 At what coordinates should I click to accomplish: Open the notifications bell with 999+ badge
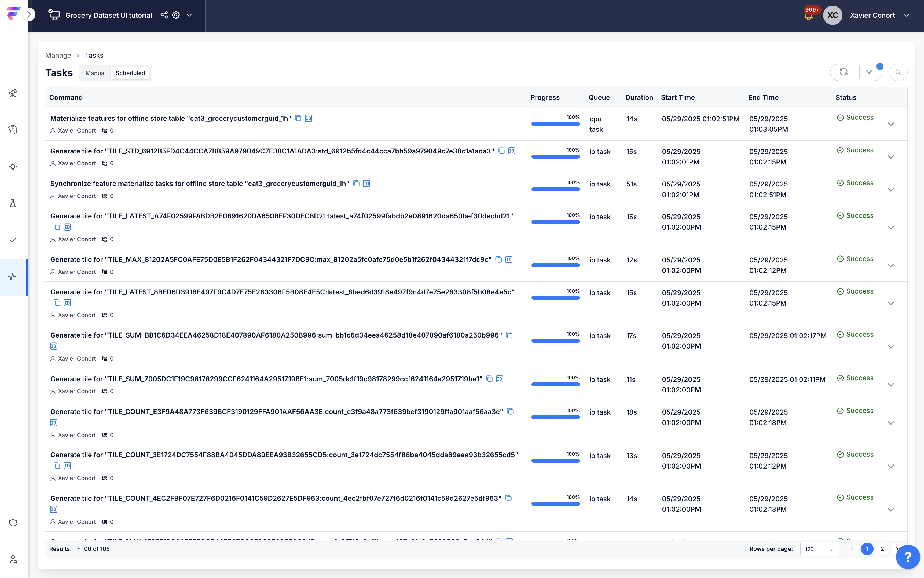(809, 16)
